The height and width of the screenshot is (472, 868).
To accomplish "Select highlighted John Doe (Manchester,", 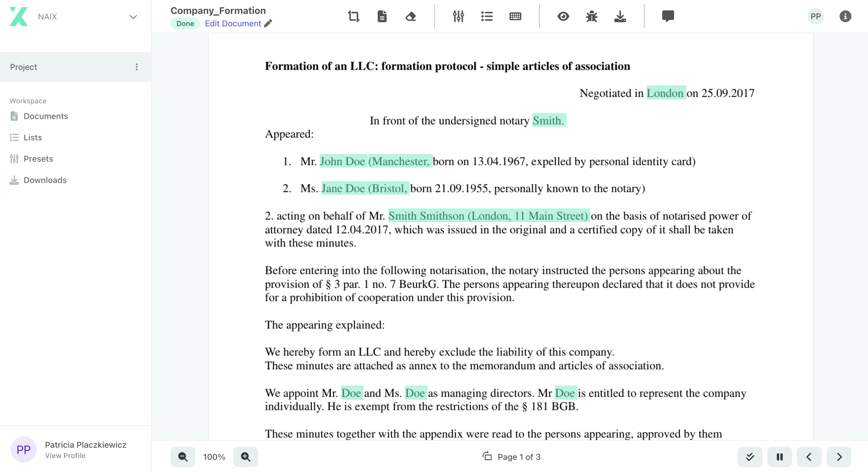I will [376, 161].
